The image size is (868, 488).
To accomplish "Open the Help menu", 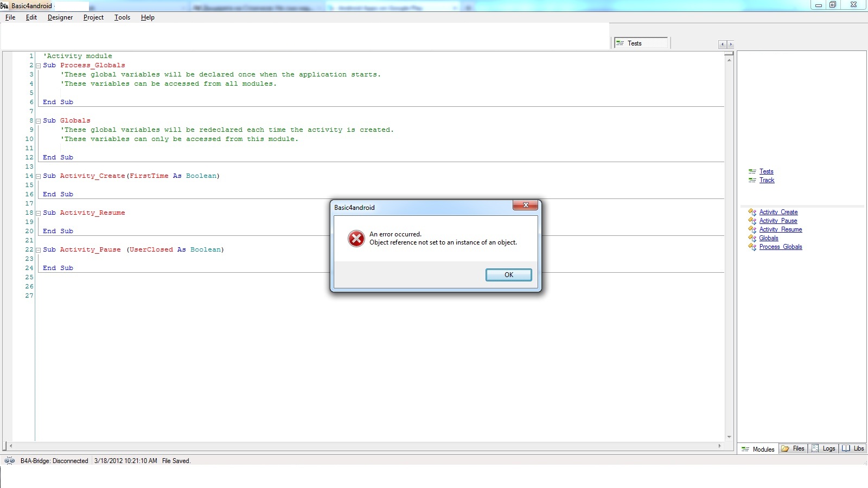I will [148, 17].
